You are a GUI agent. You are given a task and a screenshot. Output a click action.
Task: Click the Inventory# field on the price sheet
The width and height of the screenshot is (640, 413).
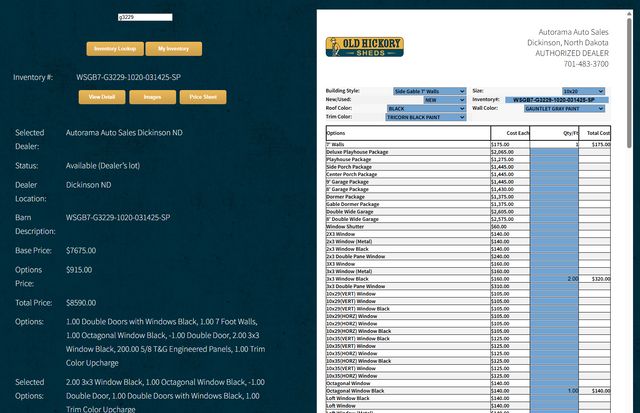point(554,100)
